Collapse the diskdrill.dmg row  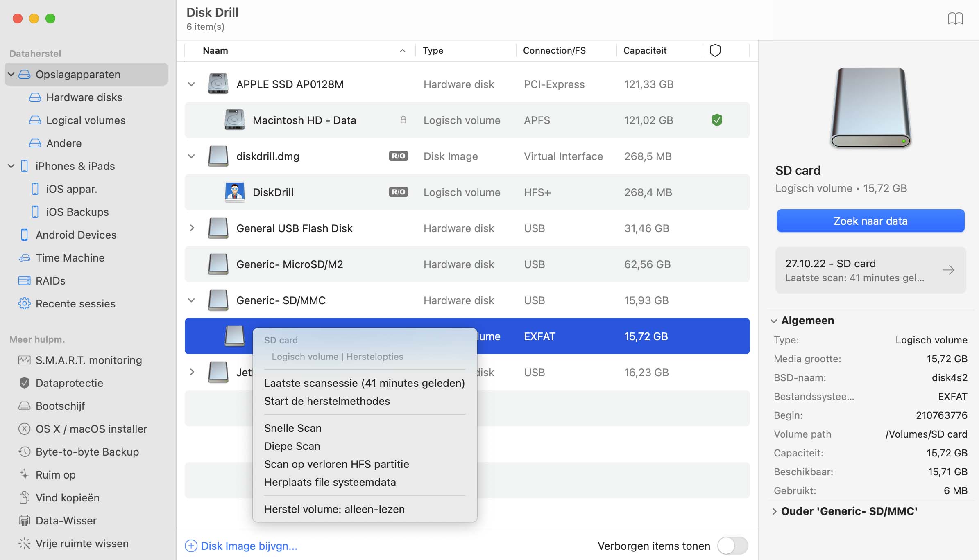click(191, 156)
